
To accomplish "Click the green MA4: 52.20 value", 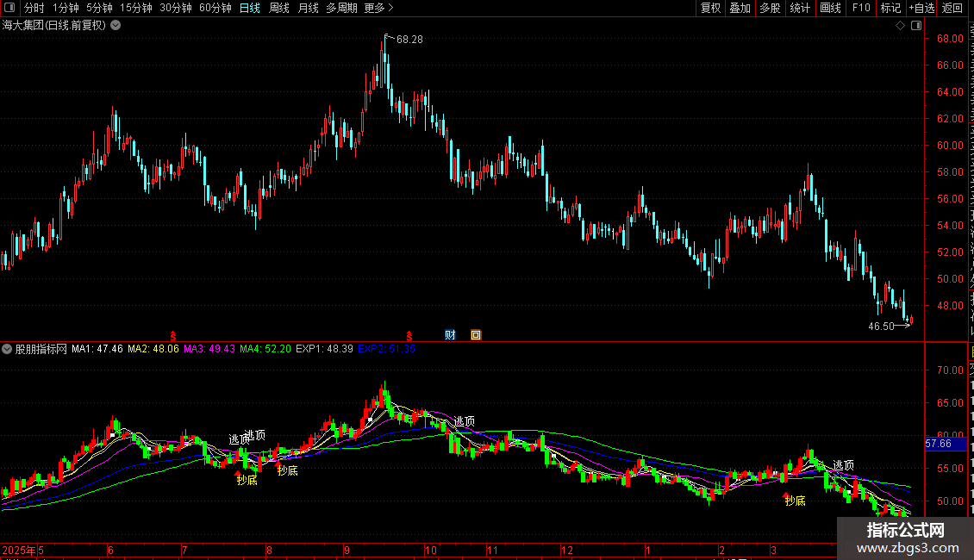I will coord(265,349).
